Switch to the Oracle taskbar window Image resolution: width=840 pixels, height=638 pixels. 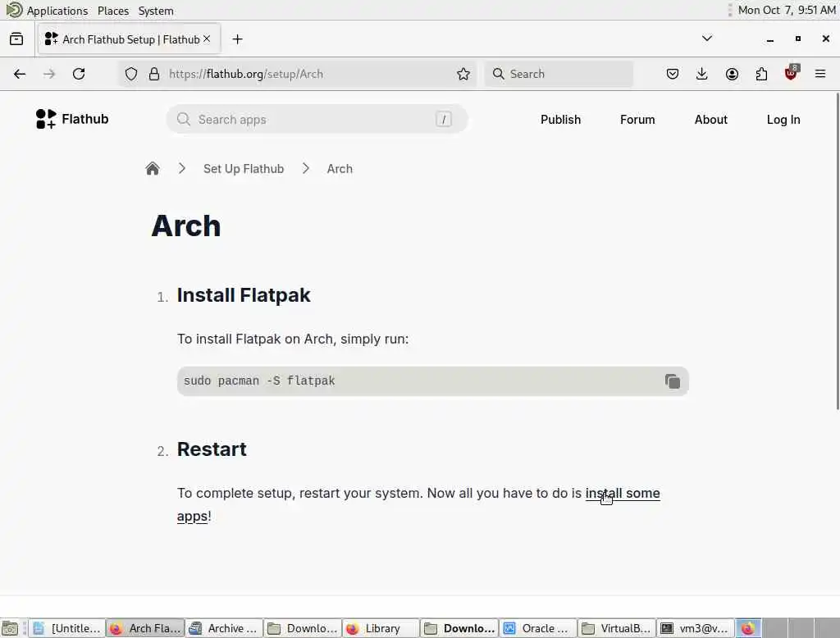point(538,628)
